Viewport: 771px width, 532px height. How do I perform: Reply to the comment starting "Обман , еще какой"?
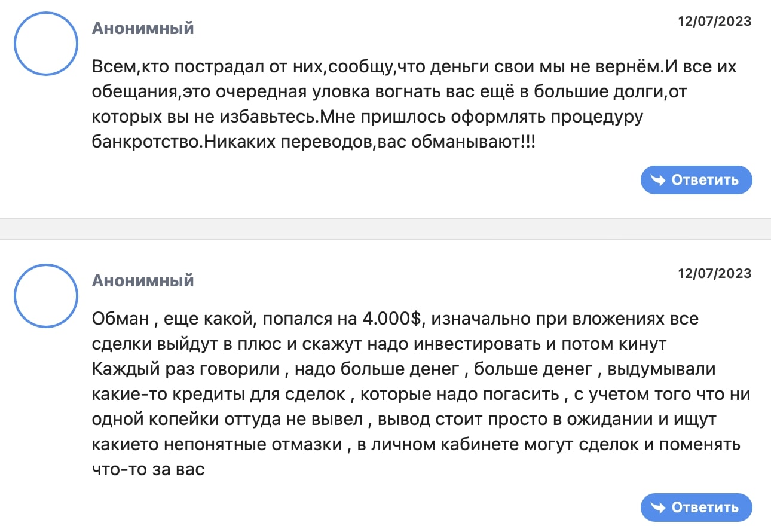pos(696,507)
